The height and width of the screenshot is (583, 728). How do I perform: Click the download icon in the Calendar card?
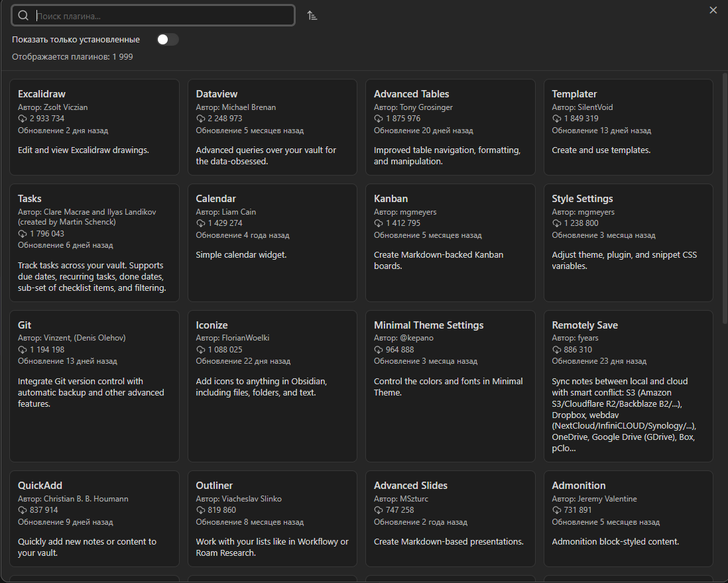pos(201,223)
